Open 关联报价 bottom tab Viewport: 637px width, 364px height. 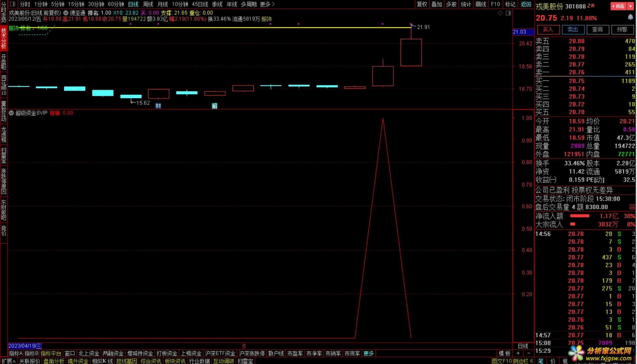(x=30, y=361)
